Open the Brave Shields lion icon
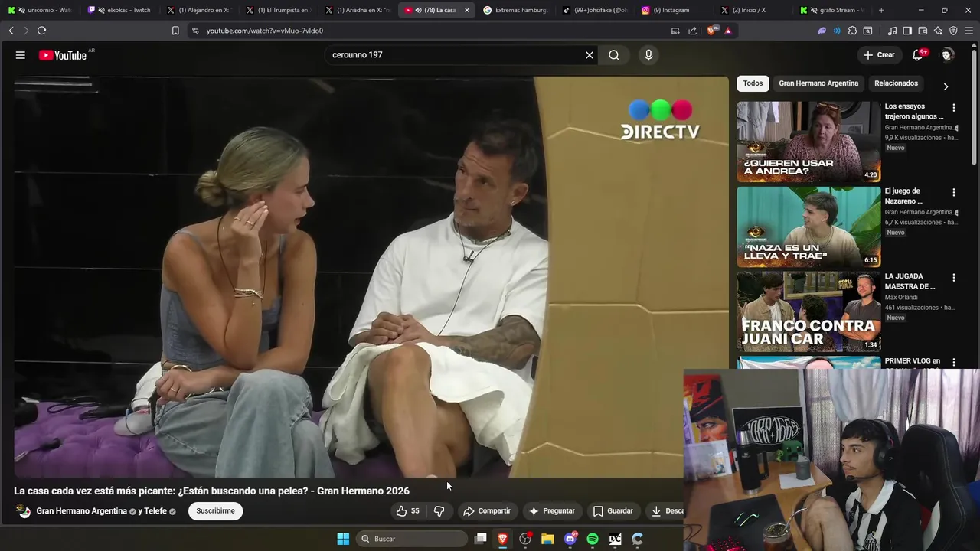980x551 pixels. [x=713, y=31]
